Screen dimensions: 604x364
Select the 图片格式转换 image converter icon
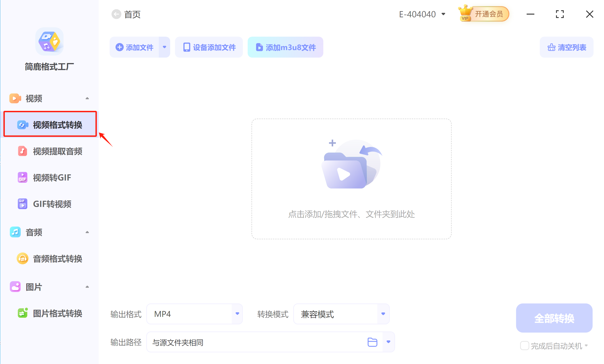(x=22, y=313)
